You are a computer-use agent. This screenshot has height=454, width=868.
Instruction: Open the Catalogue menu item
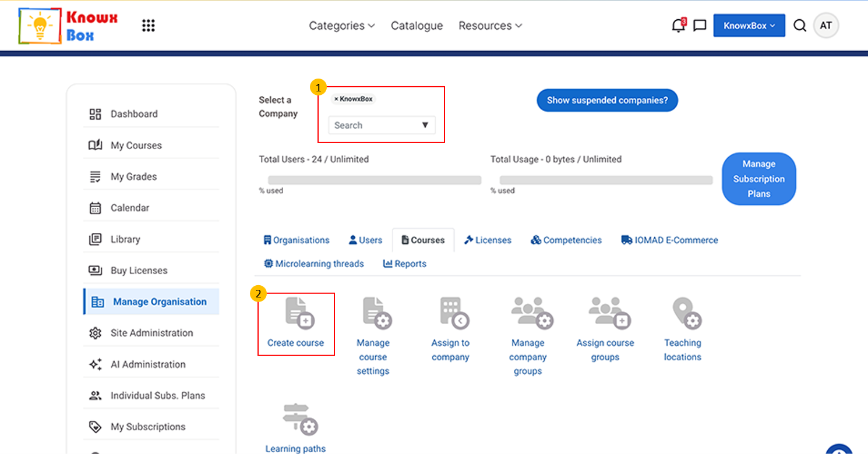pyautogui.click(x=417, y=26)
